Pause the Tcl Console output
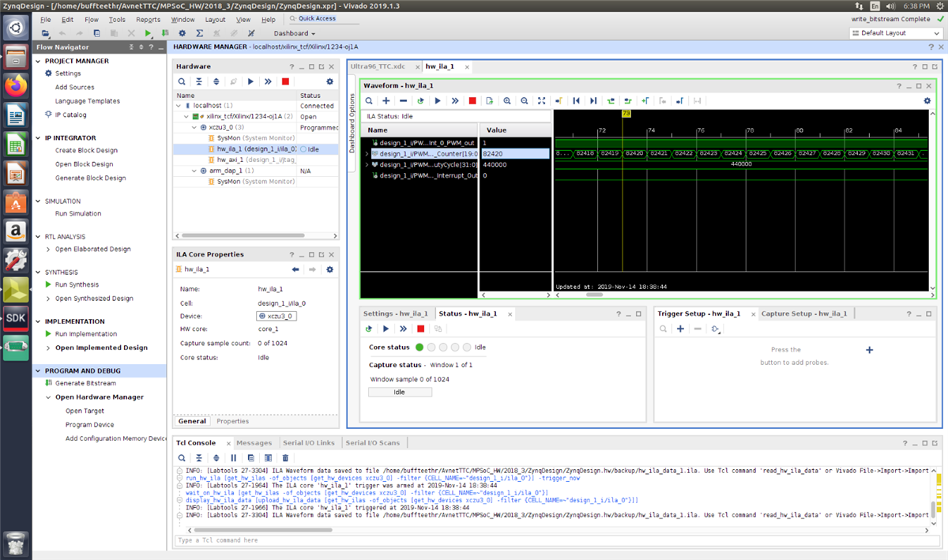The height and width of the screenshot is (560, 948). click(x=233, y=457)
